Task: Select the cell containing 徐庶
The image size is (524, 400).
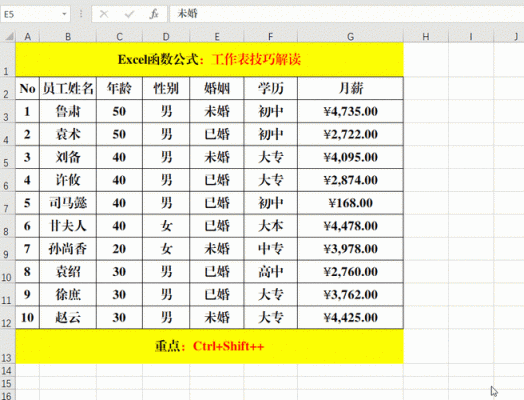Action: tap(68, 294)
